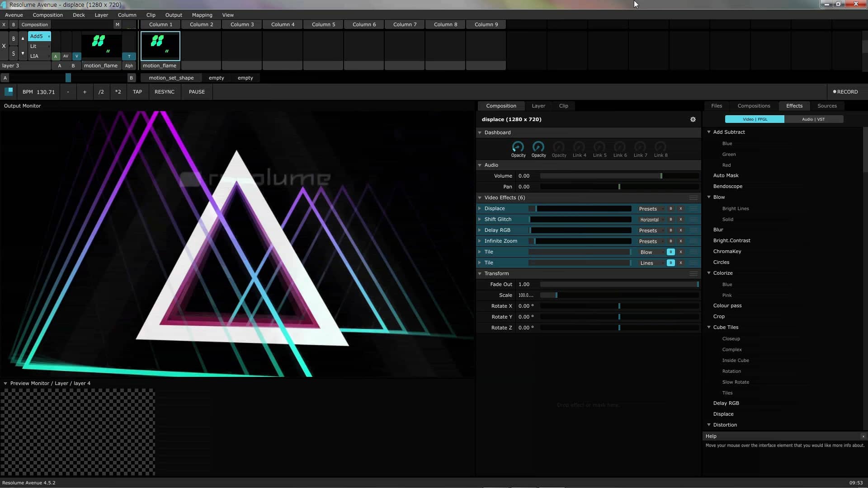Clear layer 3 with its X button
This screenshot has height=488, width=868.
(4, 46)
